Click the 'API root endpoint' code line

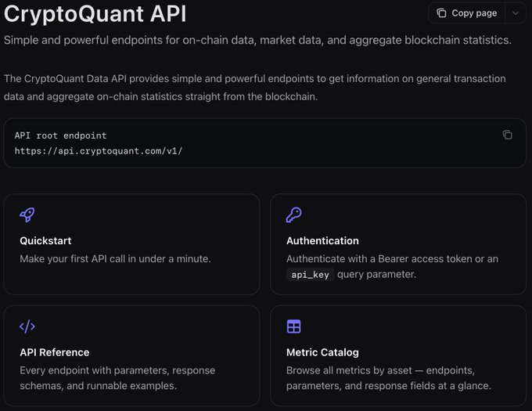[x=60, y=135]
